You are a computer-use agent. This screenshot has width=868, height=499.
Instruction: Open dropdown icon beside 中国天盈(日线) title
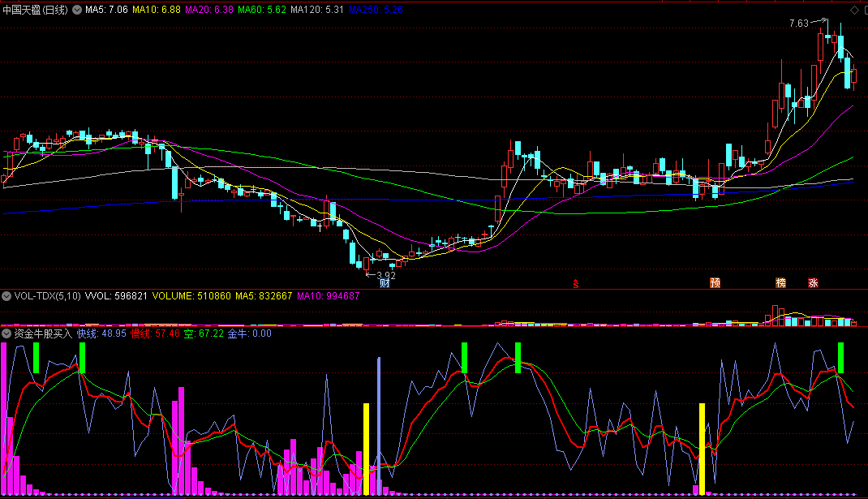(77, 10)
